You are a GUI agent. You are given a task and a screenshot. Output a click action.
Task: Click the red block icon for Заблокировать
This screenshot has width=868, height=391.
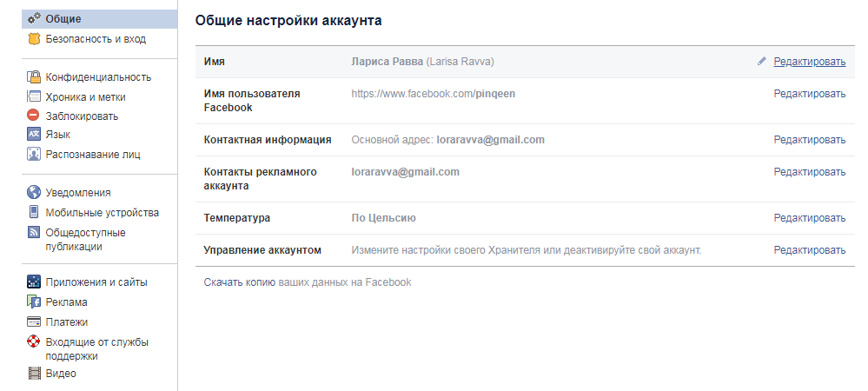pos(34,116)
